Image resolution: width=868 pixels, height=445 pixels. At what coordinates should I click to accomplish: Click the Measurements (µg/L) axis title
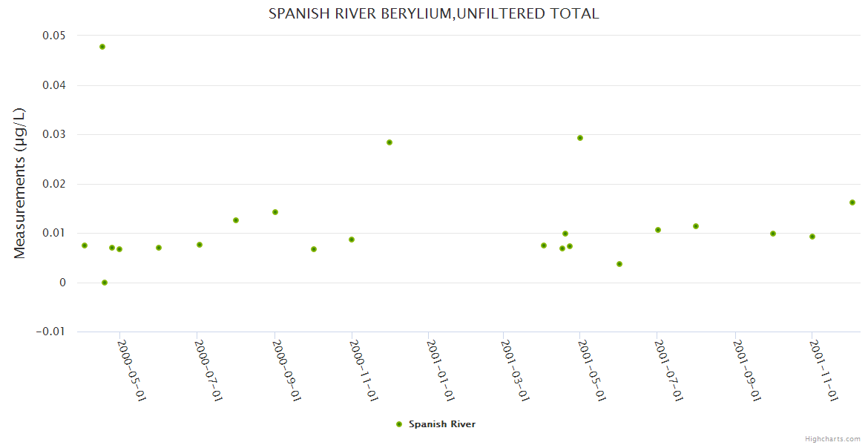click(20, 183)
